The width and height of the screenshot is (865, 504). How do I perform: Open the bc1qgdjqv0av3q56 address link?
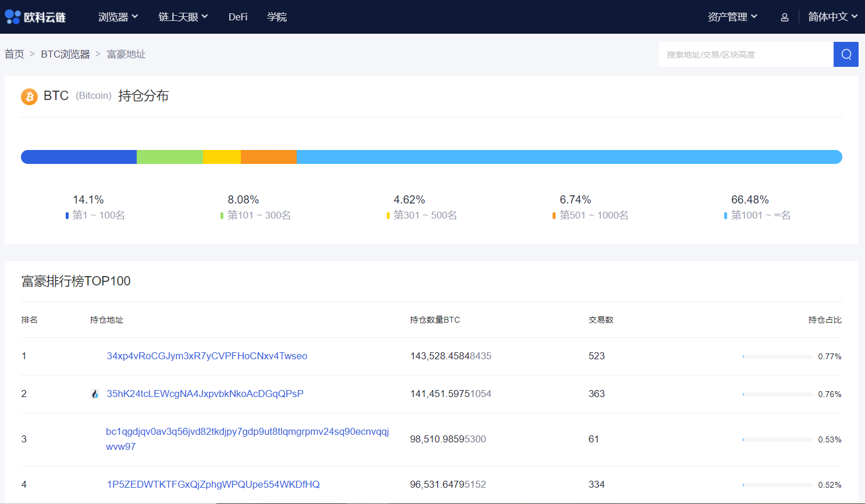(247, 432)
